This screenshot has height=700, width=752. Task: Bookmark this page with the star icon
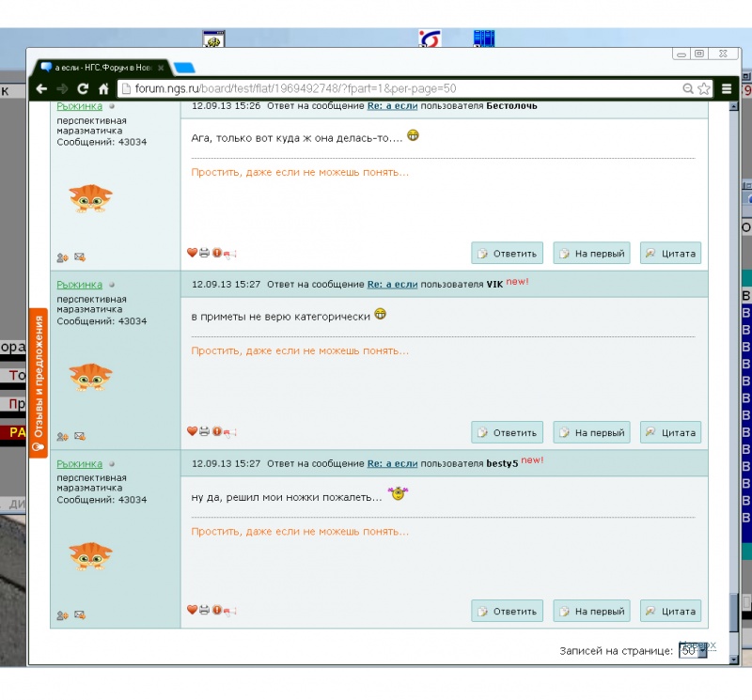(703, 88)
